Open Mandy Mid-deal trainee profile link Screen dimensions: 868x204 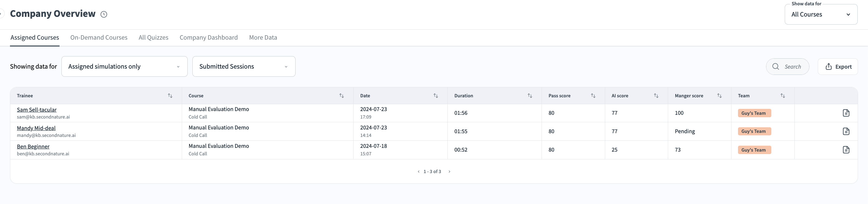click(36, 128)
